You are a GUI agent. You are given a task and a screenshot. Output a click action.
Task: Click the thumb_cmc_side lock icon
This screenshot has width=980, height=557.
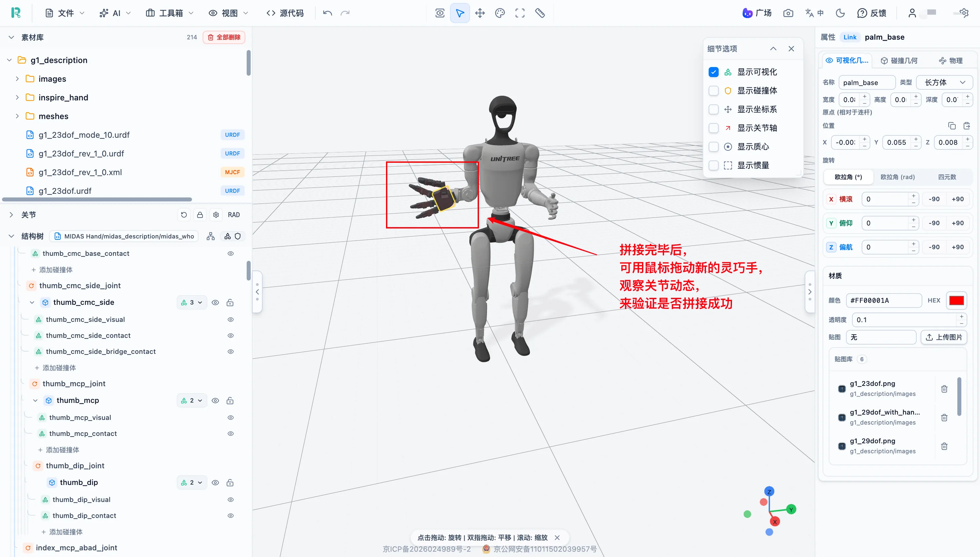pyautogui.click(x=230, y=303)
